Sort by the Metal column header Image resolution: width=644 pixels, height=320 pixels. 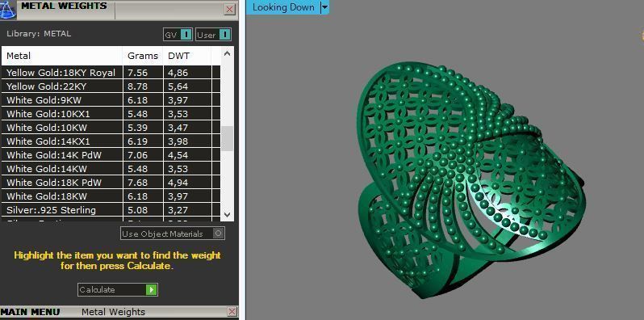click(62, 56)
